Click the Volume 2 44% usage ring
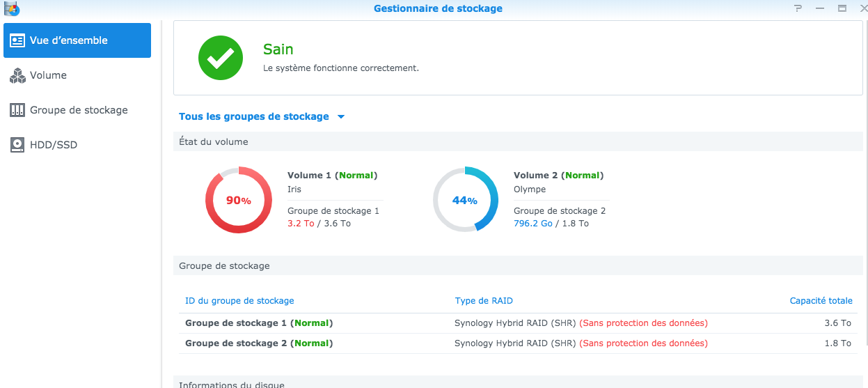 coord(465,200)
